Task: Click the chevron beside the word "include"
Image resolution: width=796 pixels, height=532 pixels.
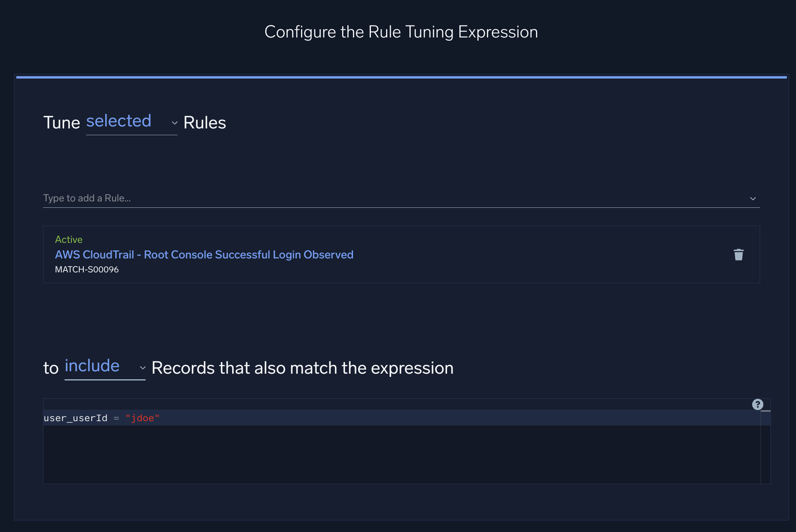Action: pos(143,368)
